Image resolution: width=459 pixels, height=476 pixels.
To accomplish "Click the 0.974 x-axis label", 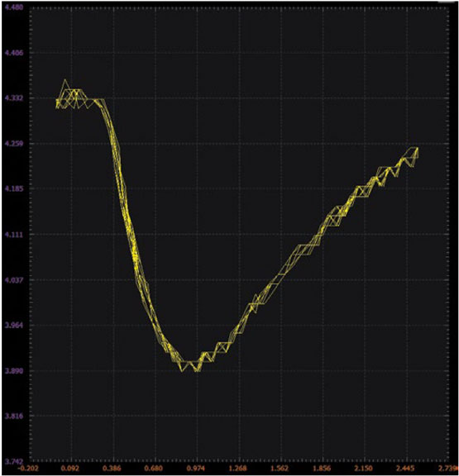I will pos(196,468).
